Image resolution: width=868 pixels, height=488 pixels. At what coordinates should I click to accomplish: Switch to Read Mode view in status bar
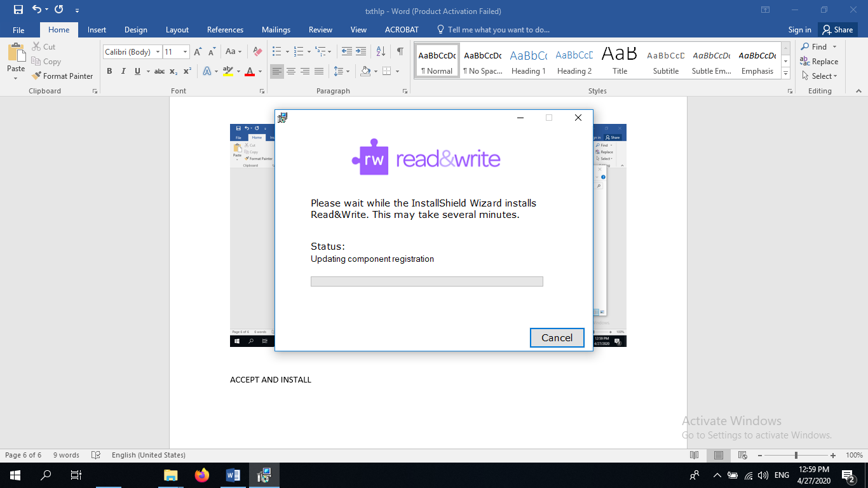(695, 455)
